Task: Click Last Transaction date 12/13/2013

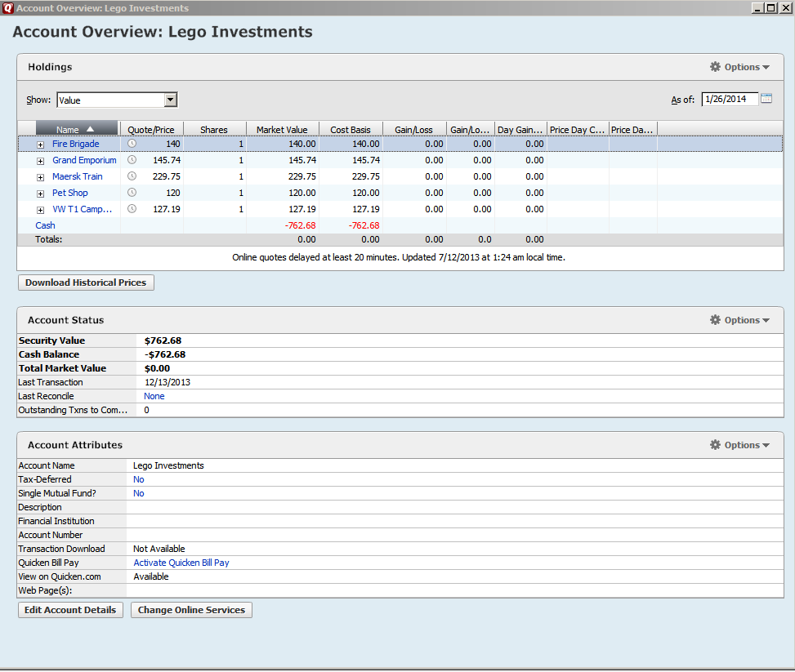Action: tap(167, 382)
